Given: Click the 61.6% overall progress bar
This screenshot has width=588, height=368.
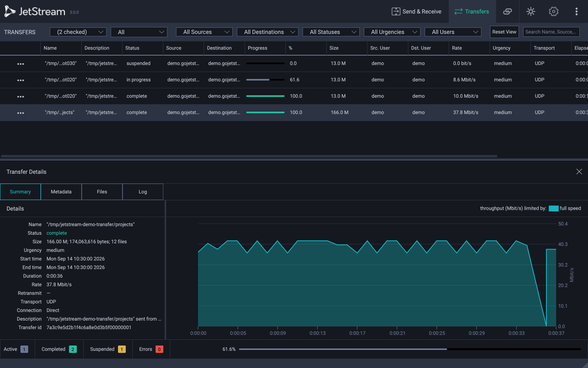Looking at the screenshot, I should 410,349.
